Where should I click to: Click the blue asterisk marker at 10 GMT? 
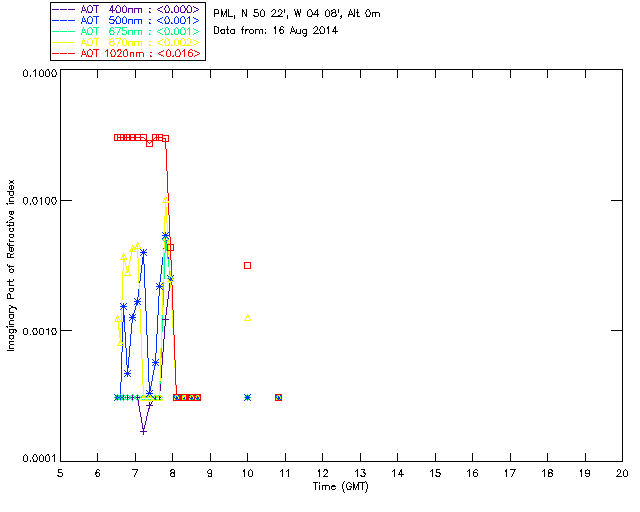pyautogui.click(x=248, y=397)
